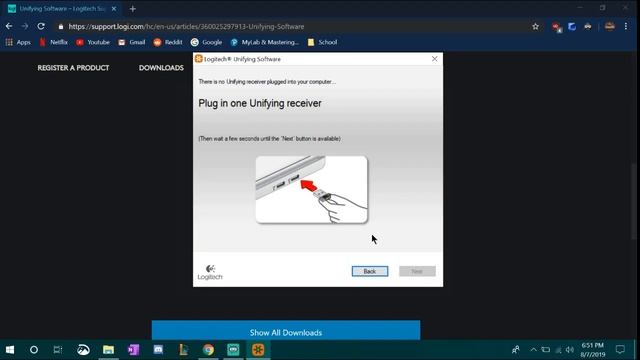Open the clock showing 6:51 PM
The height and width of the screenshot is (360, 640).
pos(593,350)
